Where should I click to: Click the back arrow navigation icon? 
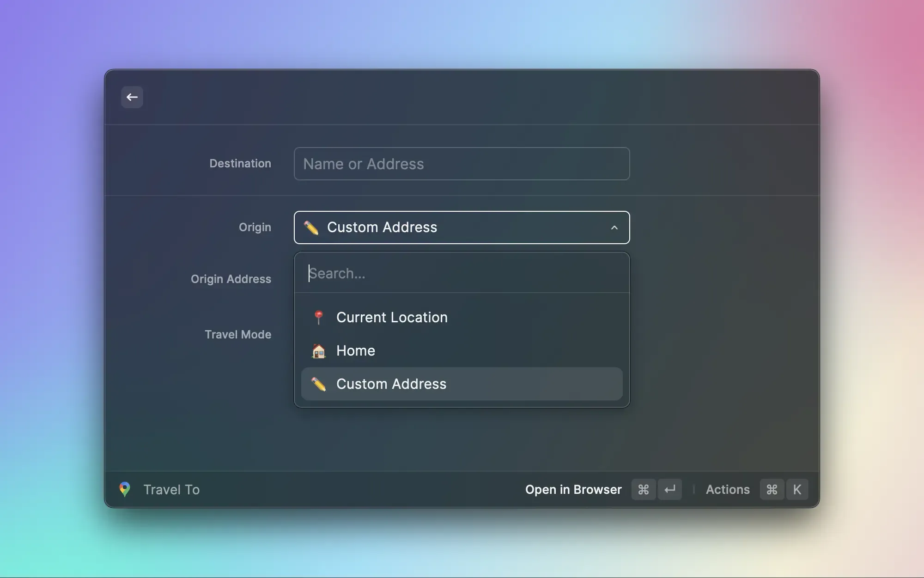click(x=131, y=97)
